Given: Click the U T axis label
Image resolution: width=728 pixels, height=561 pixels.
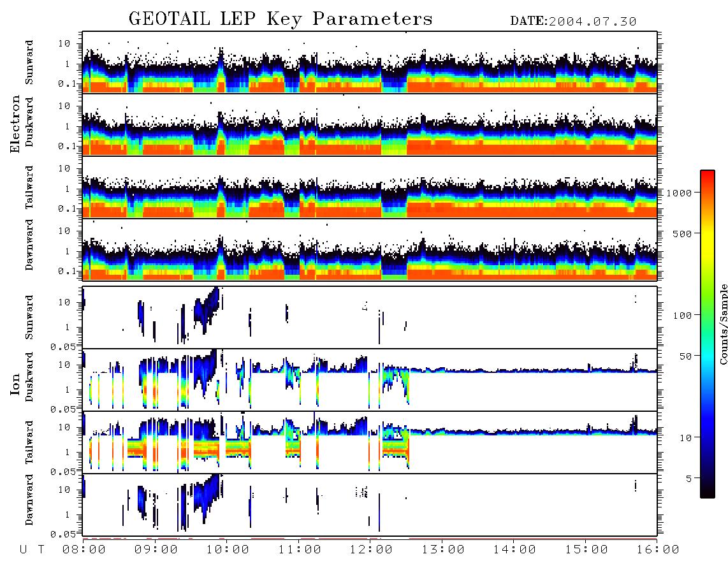Looking at the screenshot, I should pos(33,550).
